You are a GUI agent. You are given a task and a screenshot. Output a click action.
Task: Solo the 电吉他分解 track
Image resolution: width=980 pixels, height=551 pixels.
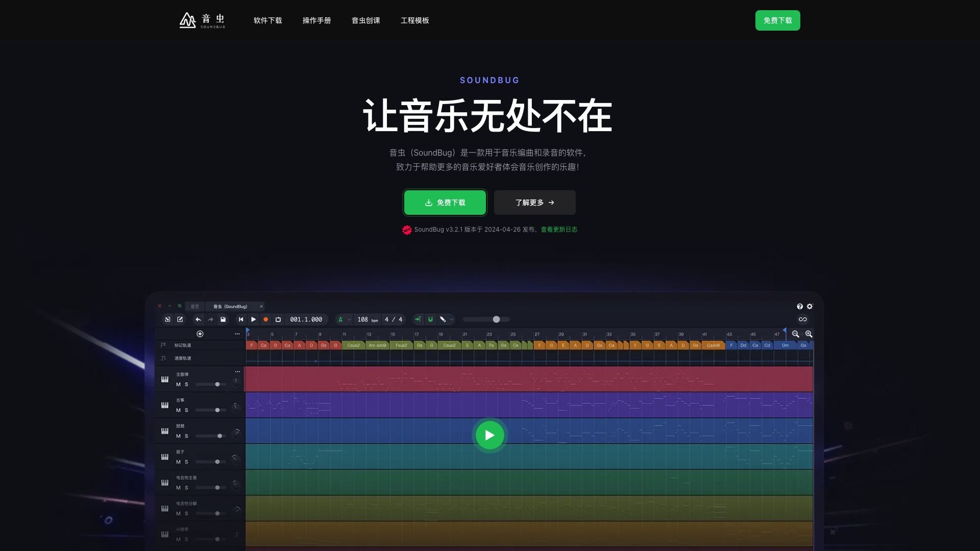pyautogui.click(x=186, y=514)
